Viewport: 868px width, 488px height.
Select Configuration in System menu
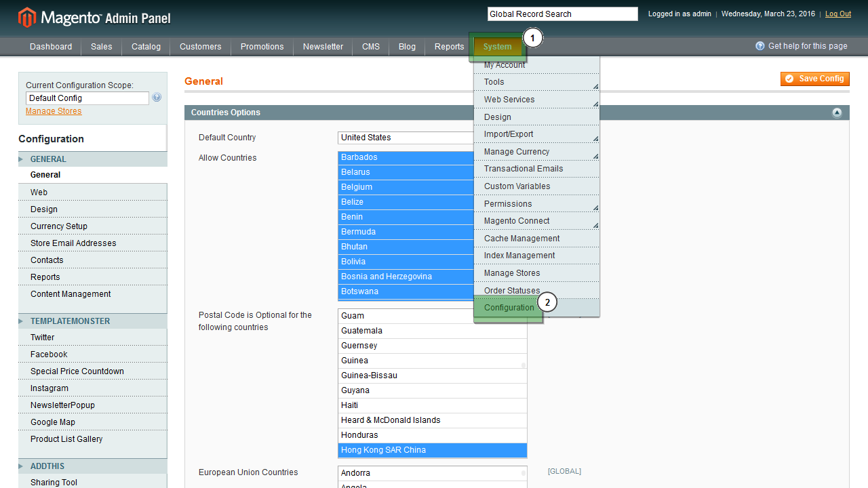pyautogui.click(x=536, y=308)
